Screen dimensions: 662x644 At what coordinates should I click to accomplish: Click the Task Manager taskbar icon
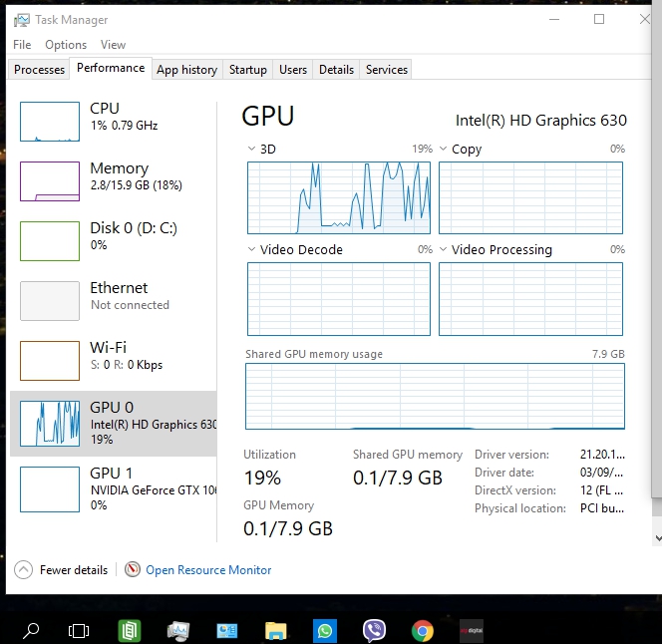pos(178,631)
